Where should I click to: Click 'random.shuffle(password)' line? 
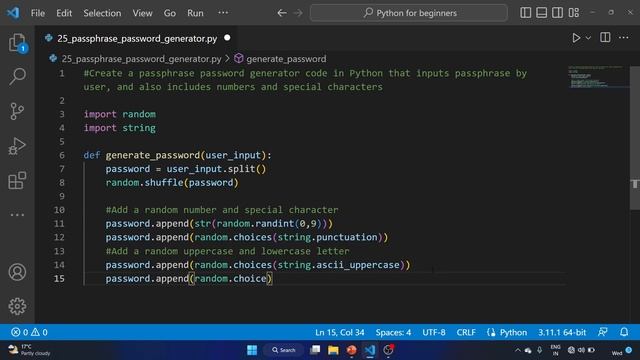coord(172,182)
